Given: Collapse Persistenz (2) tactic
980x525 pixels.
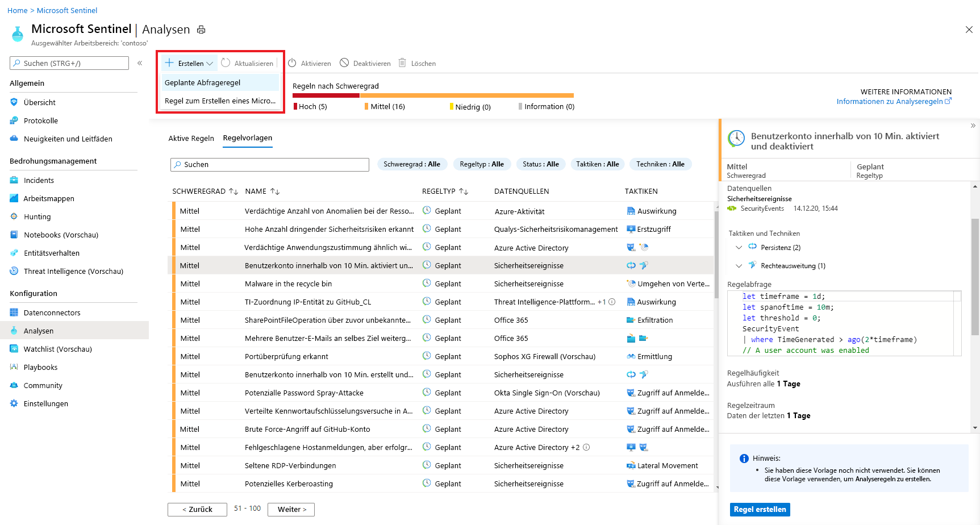Looking at the screenshot, I should coord(739,247).
